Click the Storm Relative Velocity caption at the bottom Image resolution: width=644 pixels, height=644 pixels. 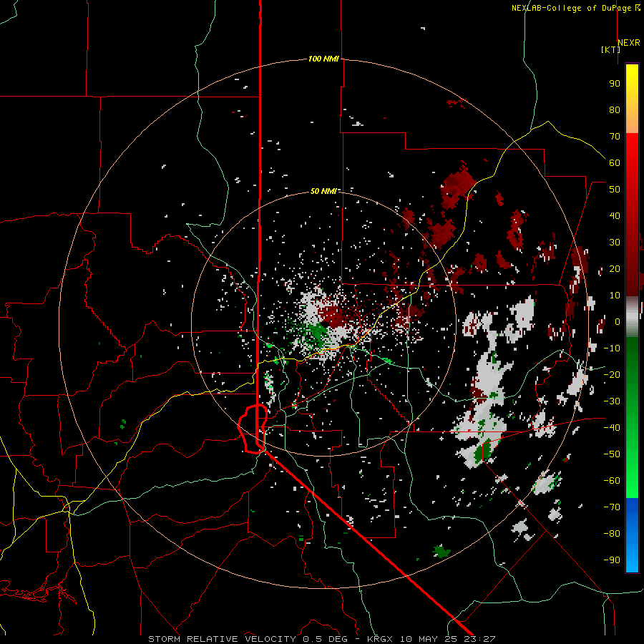point(322,639)
